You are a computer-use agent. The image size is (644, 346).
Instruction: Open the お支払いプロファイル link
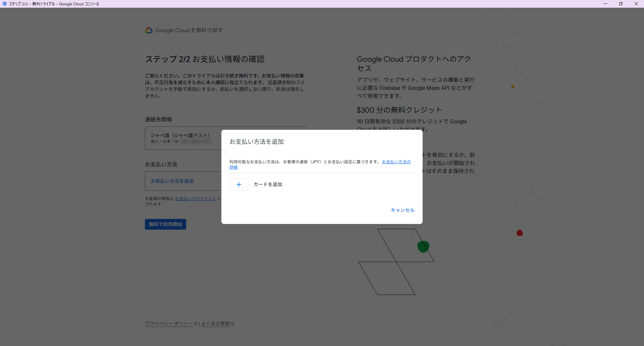coord(195,199)
